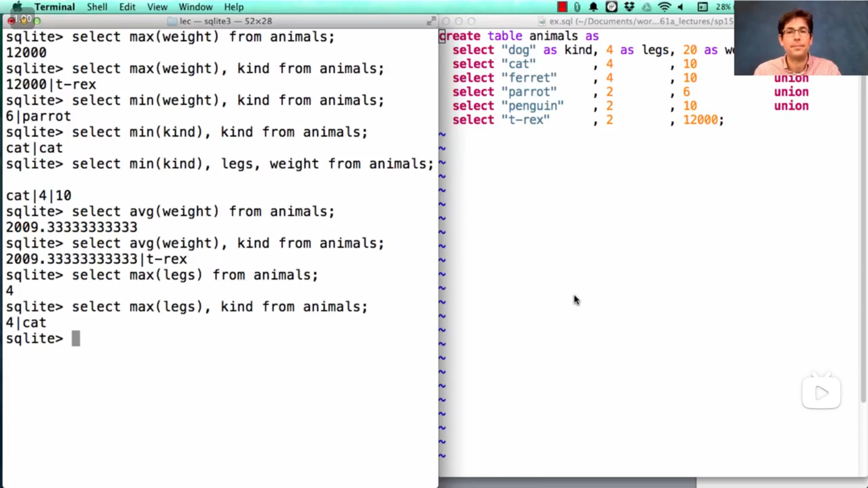Image resolution: width=868 pixels, height=488 pixels.
Task: Click the ex.sql document proxy icon
Action: (x=542, y=21)
